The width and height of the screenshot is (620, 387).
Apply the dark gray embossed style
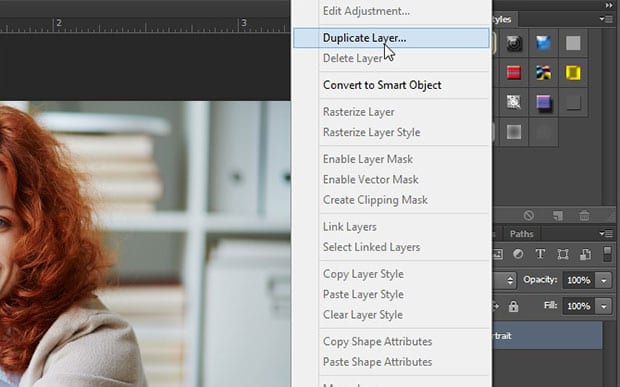[573, 102]
